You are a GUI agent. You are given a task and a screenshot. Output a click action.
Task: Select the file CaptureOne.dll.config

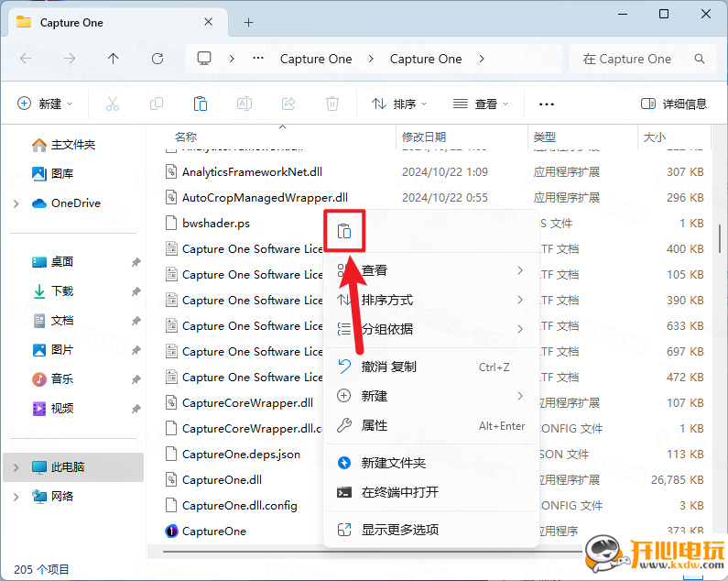pos(240,505)
